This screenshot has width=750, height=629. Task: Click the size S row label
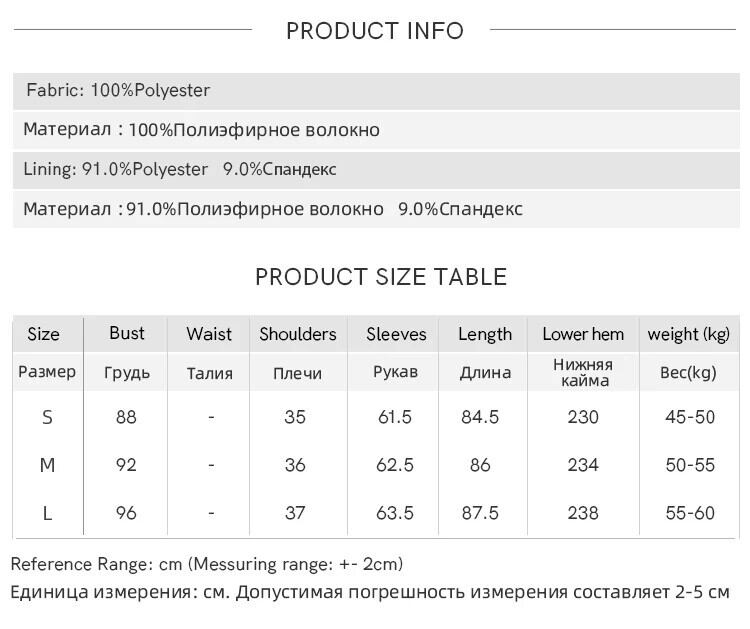47,418
